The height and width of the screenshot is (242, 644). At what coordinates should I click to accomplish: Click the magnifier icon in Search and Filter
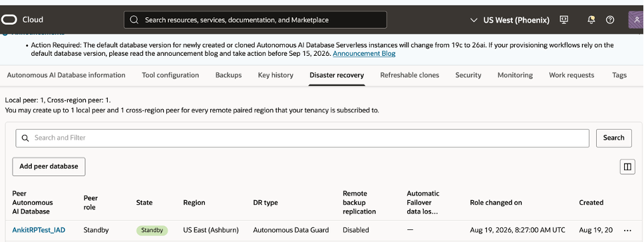point(25,138)
